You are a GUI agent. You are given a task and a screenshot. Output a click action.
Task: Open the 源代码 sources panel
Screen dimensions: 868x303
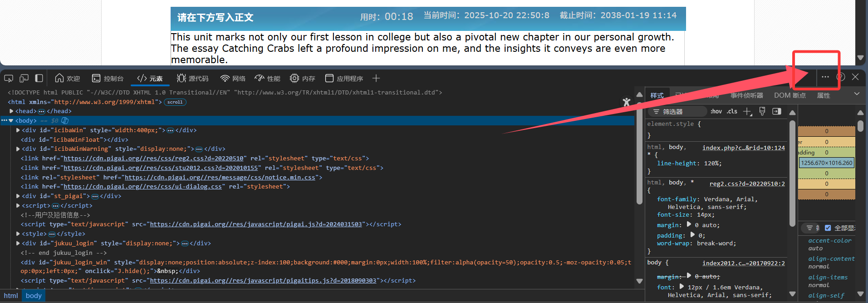click(193, 78)
